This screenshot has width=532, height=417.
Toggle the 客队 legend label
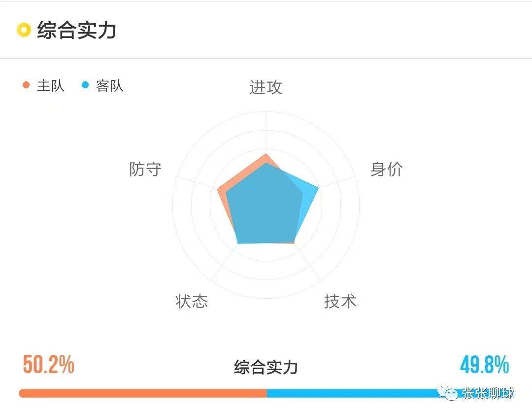pyautogui.click(x=109, y=86)
